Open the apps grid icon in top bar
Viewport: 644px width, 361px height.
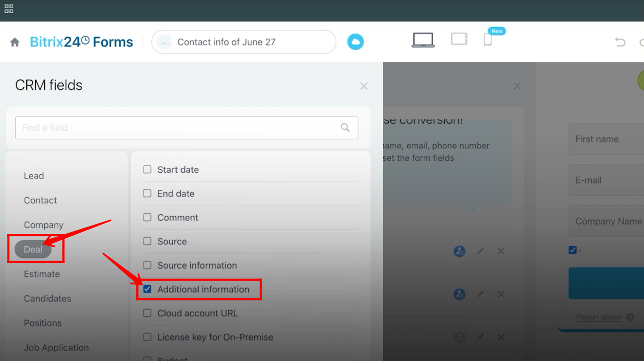9,9
